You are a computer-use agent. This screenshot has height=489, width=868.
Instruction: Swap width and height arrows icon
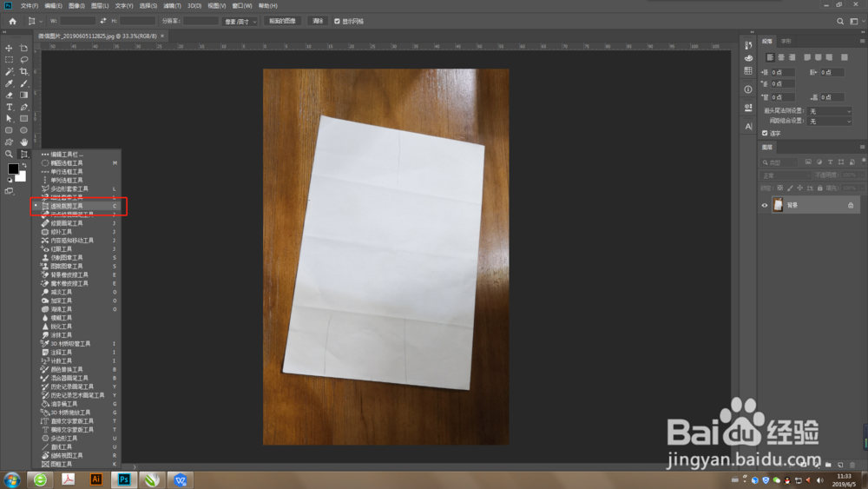(103, 21)
